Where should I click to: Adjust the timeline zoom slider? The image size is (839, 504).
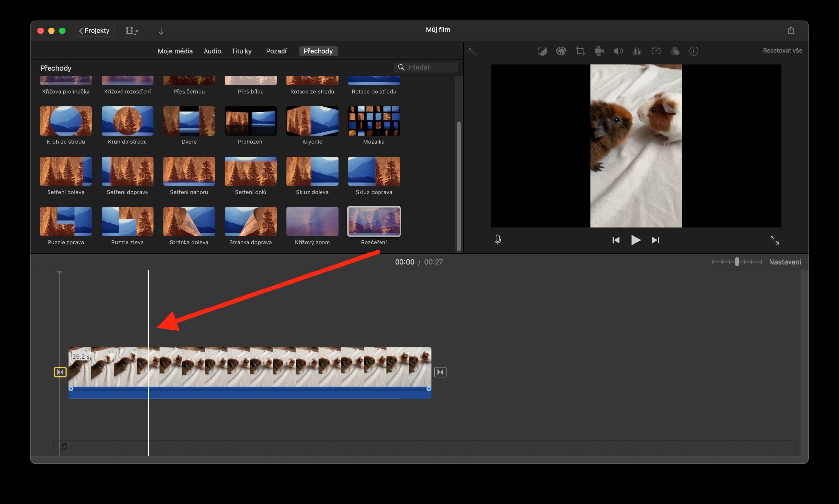(x=737, y=262)
